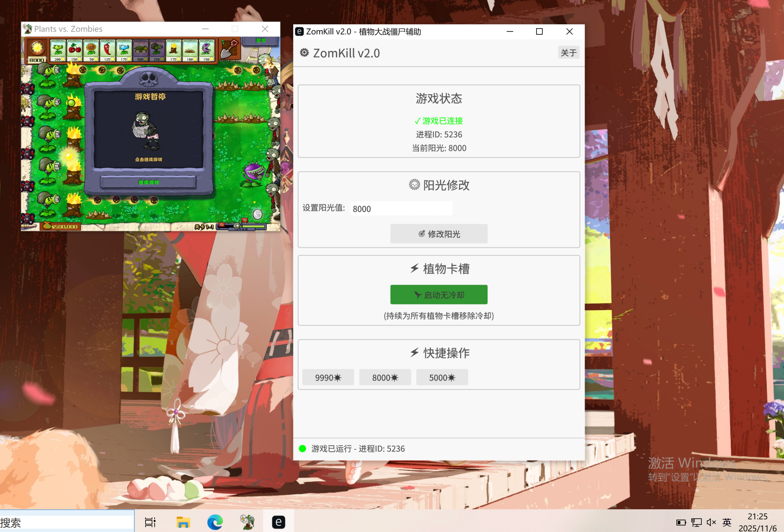Pick the Sunflower seed card

pyautogui.click(x=91, y=50)
